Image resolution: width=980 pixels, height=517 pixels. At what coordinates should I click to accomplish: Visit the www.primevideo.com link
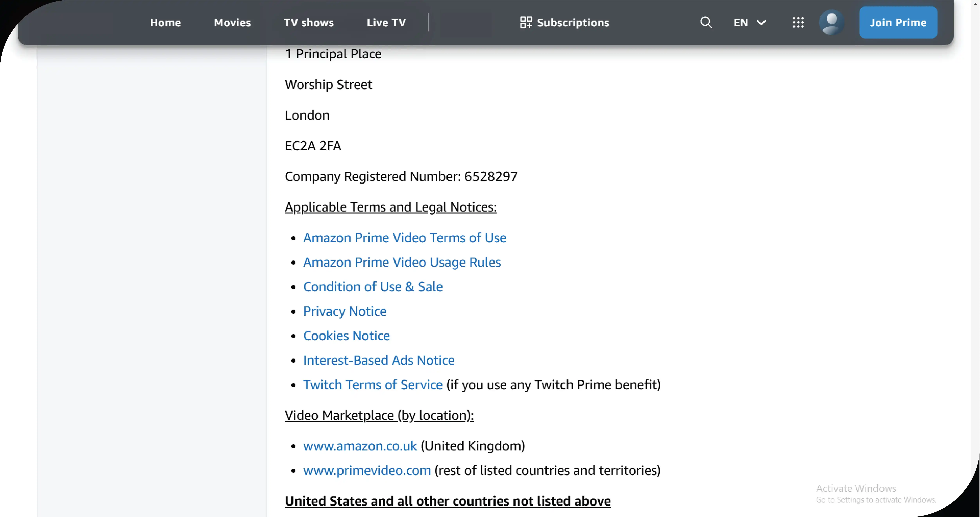point(367,471)
